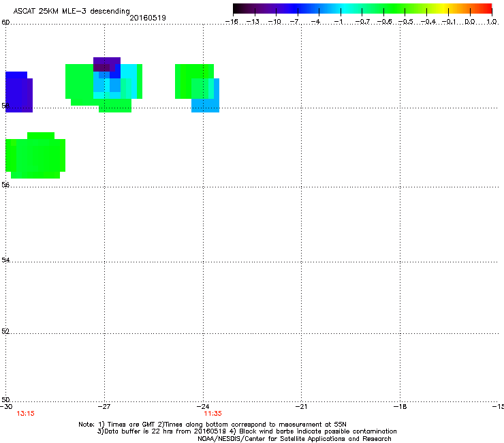Click the cyan section of the color bar

tap(345, 9)
